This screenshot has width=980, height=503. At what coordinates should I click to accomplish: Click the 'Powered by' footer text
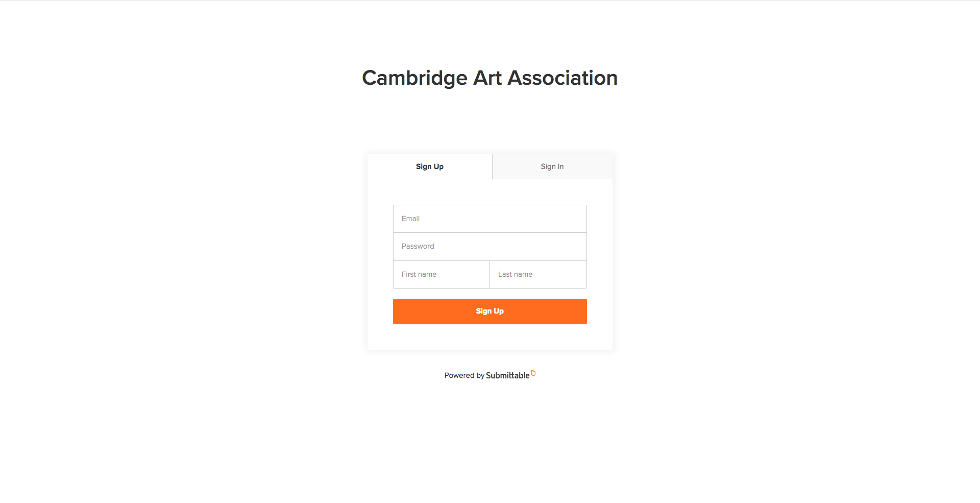coord(464,375)
